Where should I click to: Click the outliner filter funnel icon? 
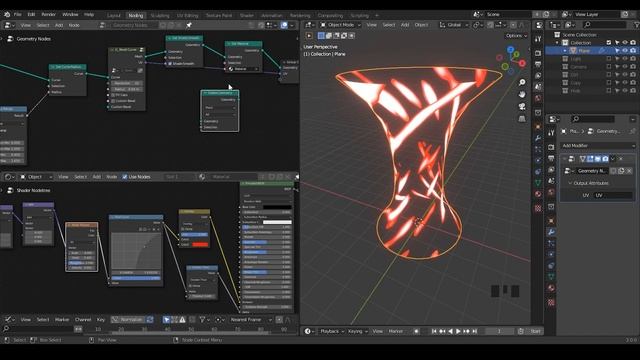[x=636, y=25]
